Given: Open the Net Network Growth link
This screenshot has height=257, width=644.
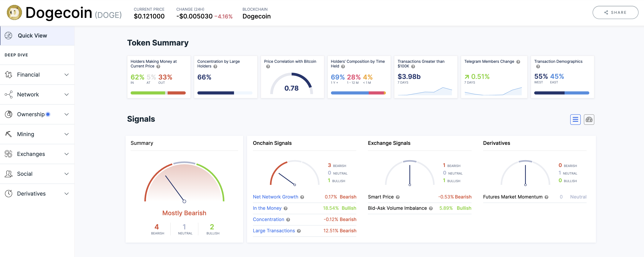Looking at the screenshot, I should 275,197.
